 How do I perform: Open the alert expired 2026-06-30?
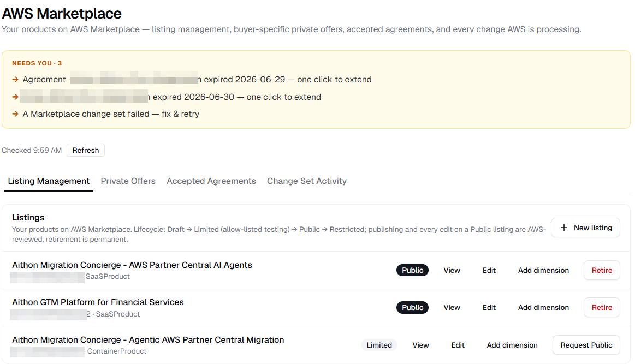(x=170, y=97)
